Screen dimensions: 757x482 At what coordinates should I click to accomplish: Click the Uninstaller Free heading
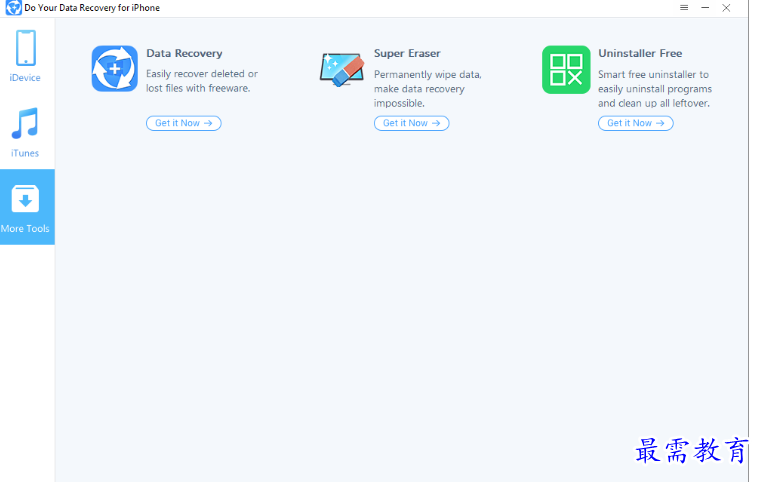click(640, 53)
